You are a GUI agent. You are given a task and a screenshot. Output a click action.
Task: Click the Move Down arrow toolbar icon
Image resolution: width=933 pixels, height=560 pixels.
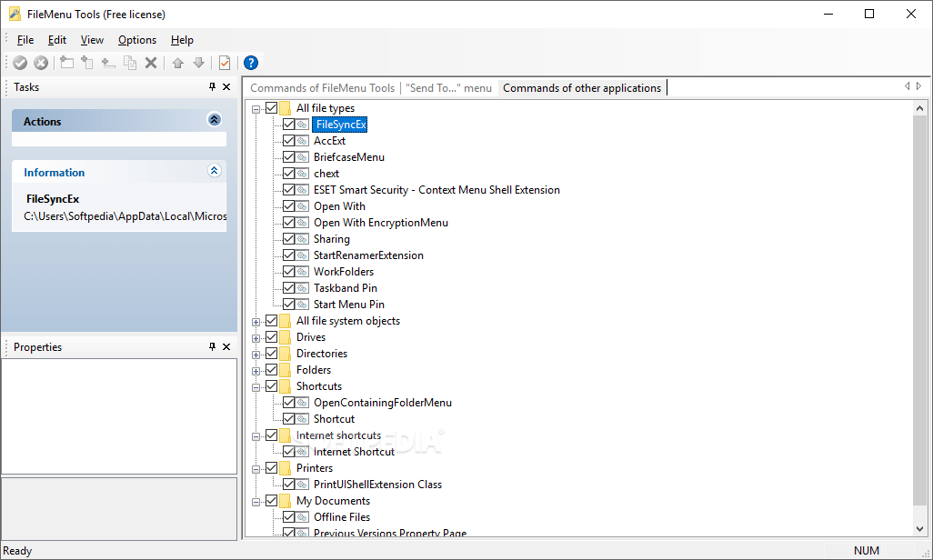click(x=198, y=63)
